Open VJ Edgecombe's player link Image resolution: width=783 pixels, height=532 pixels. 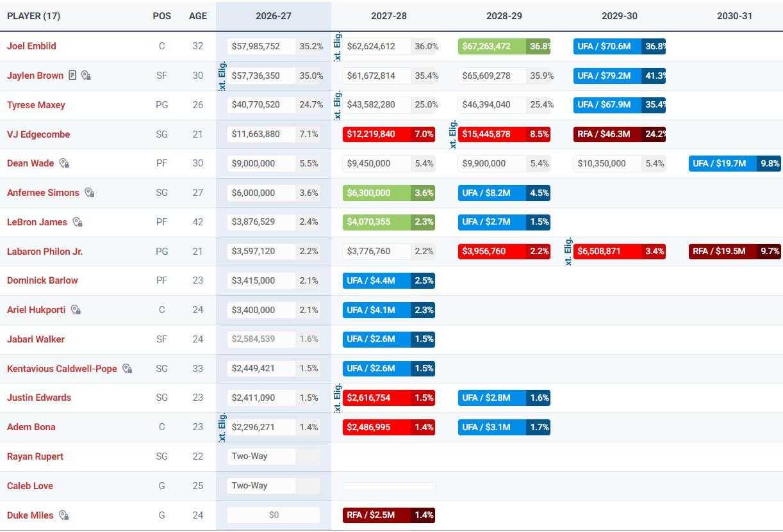pyautogui.click(x=38, y=134)
